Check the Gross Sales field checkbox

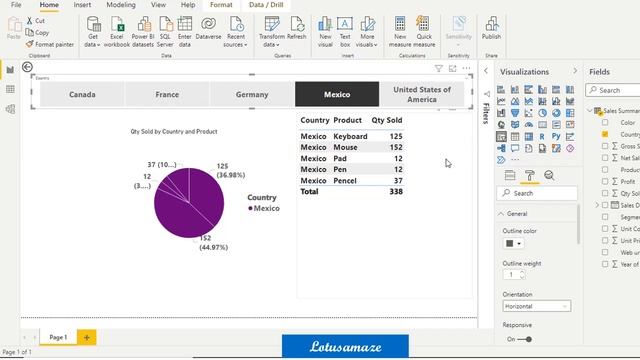click(x=605, y=146)
